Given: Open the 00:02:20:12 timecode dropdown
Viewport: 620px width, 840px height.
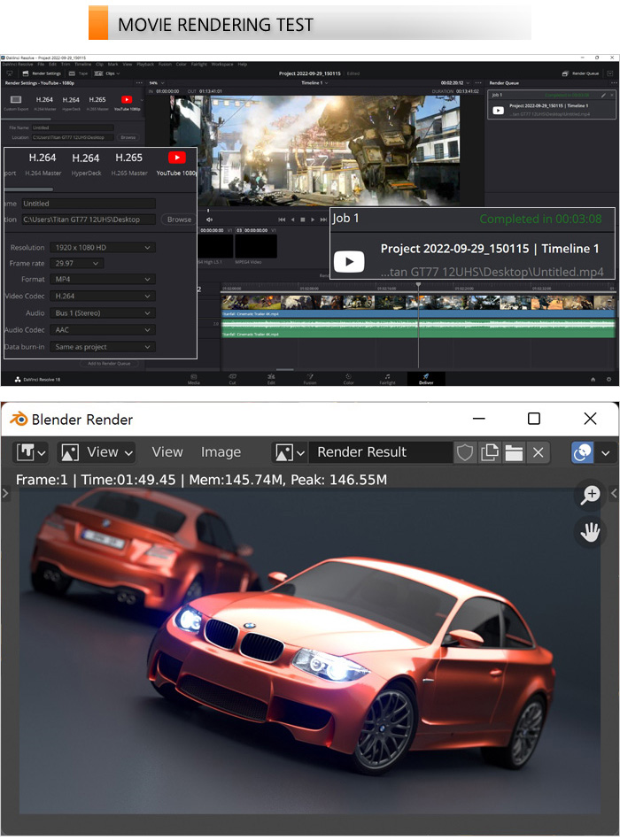Looking at the screenshot, I should (455, 83).
